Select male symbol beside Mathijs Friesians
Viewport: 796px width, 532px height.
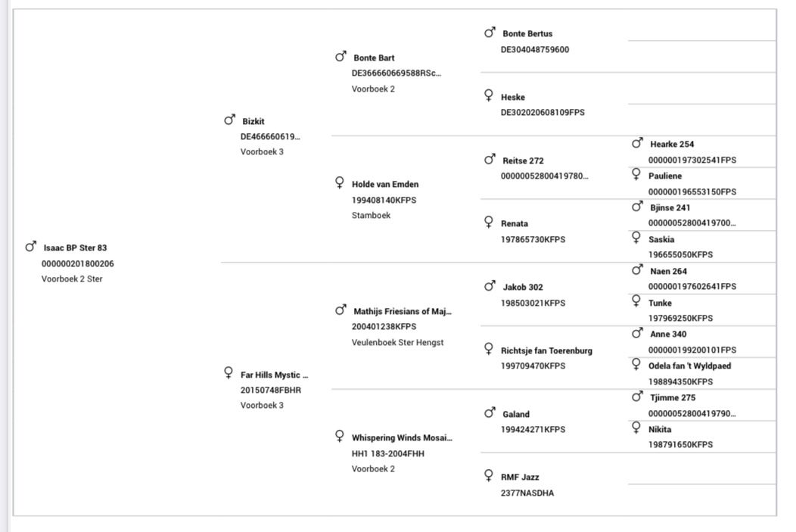[x=340, y=310]
